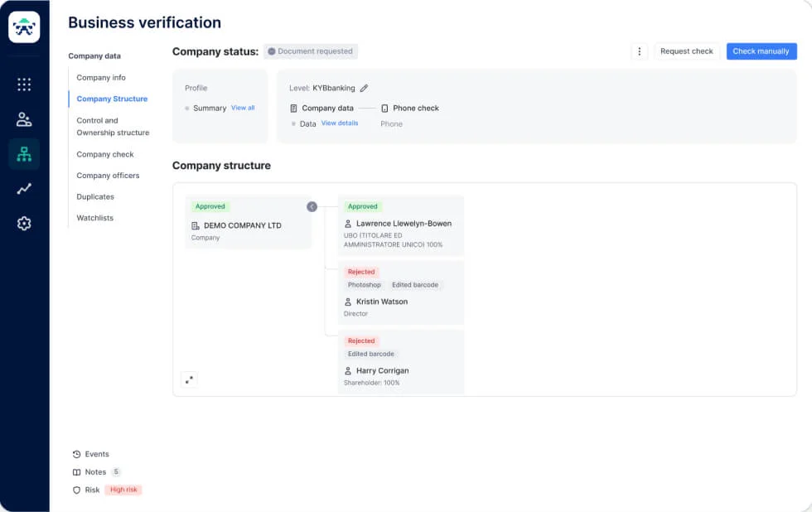Image resolution: width=812 pixels, height=512 pixels.
Task: Click the app logo in sidebar
Action: click(x=24, y=27)
